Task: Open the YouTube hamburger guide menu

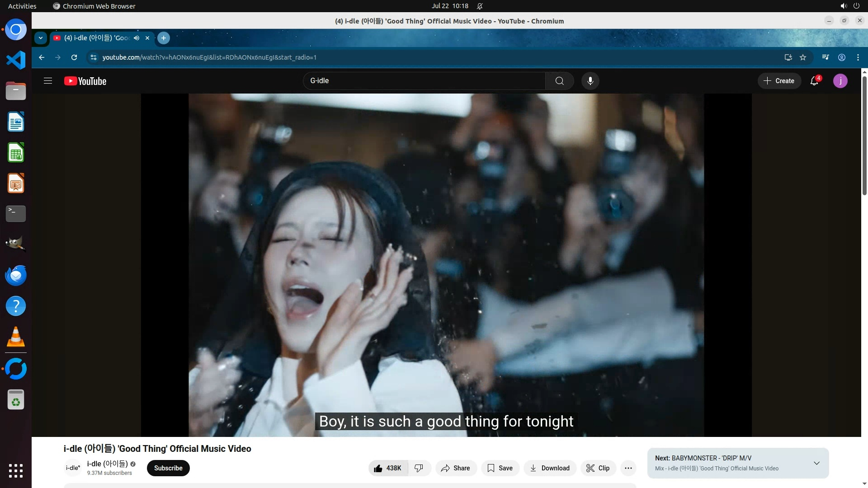Action: (48, 81)
